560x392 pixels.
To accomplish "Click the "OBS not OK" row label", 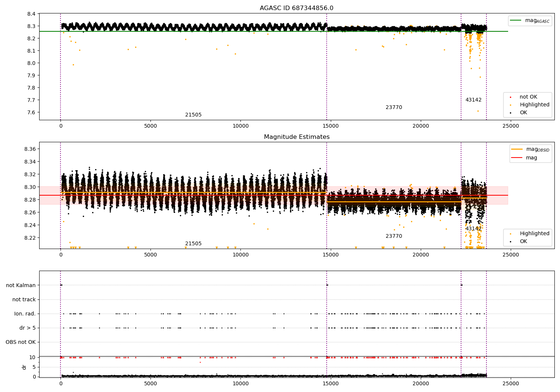I will pyautogui.click(x=21, y=342).
